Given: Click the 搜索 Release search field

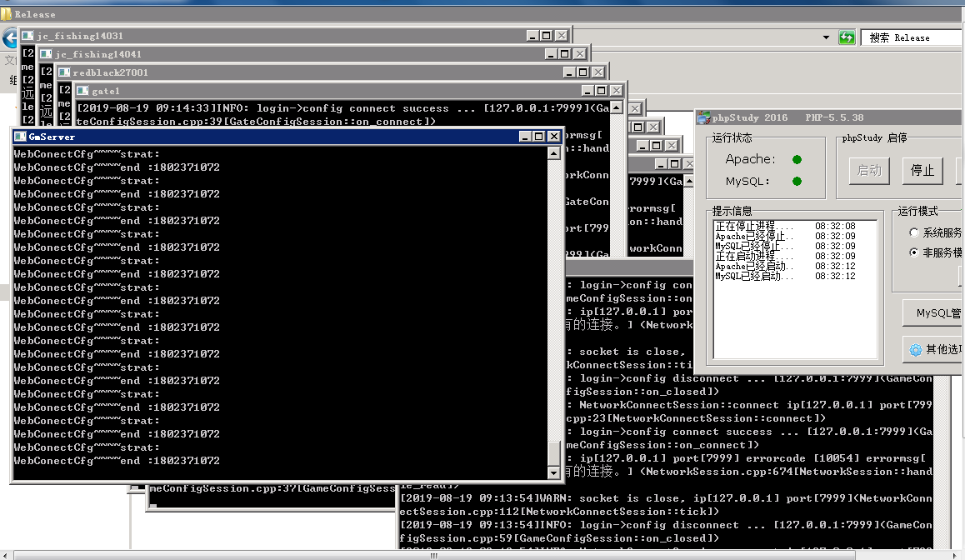Looking at the screenshot, I should coord(912,37).
